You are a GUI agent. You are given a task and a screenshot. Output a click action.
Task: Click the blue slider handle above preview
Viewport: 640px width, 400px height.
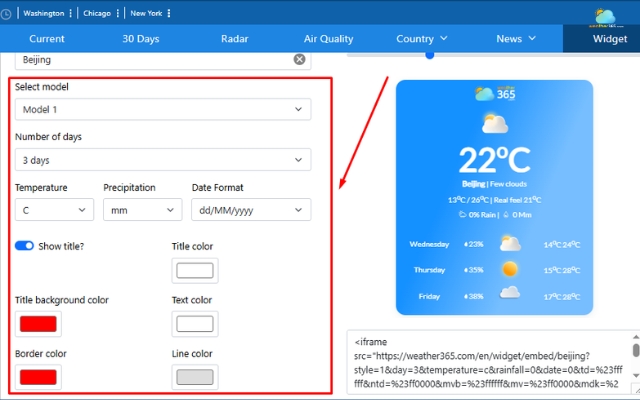tap(429, 55)
